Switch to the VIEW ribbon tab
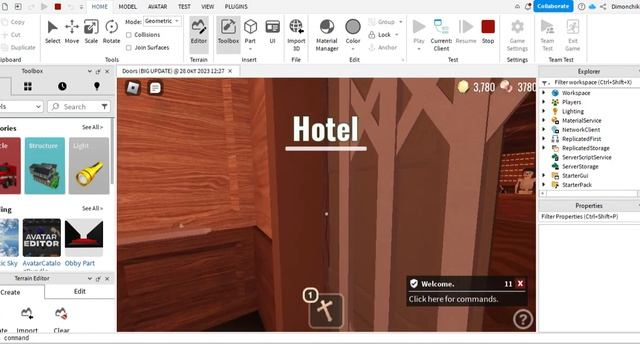 pos(207,7)
